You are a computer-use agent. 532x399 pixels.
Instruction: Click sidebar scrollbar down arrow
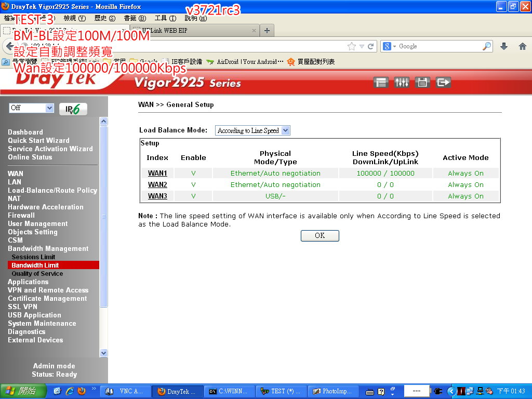(104, 353)
